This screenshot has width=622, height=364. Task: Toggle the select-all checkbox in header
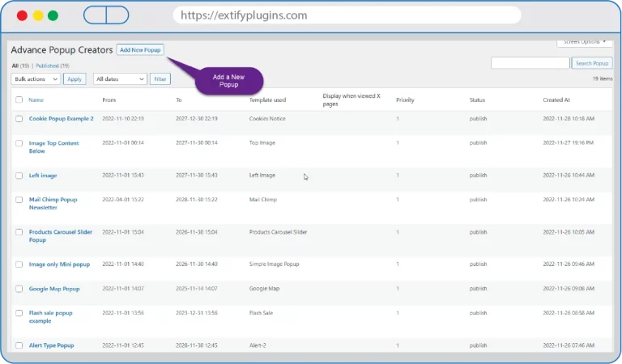(19, 100)
